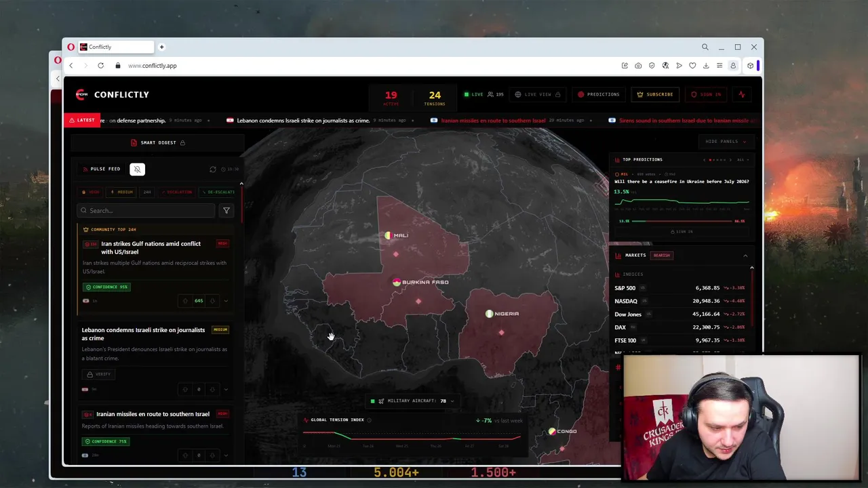This screenshot has width=868, height=488.
Task: Open the feed filter funnel
Action: pyautogui.click(x=226, y=211)
